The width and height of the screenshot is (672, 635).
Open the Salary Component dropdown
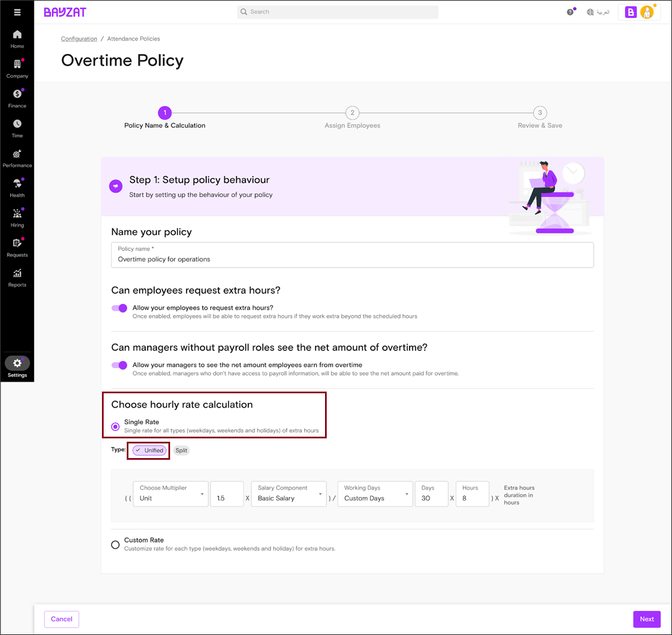point(289,494)
